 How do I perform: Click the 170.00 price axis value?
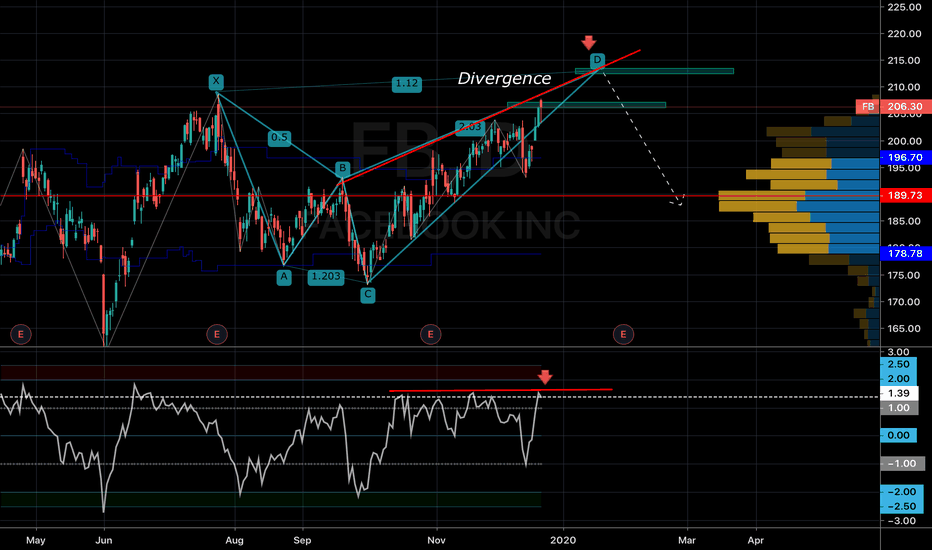tap(905, 302)
